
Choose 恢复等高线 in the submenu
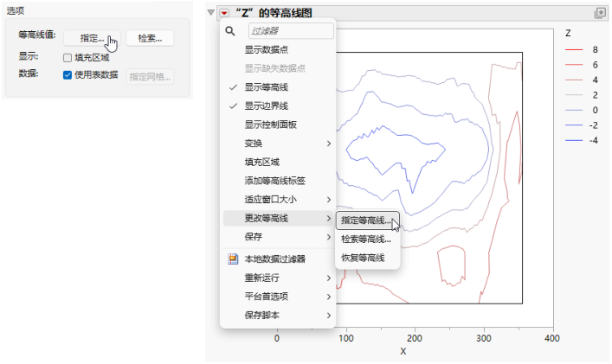tap(367, 258)
